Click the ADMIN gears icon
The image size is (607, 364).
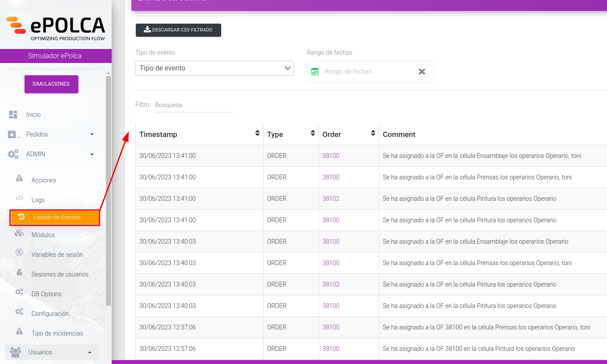click(x=14, y=154)
